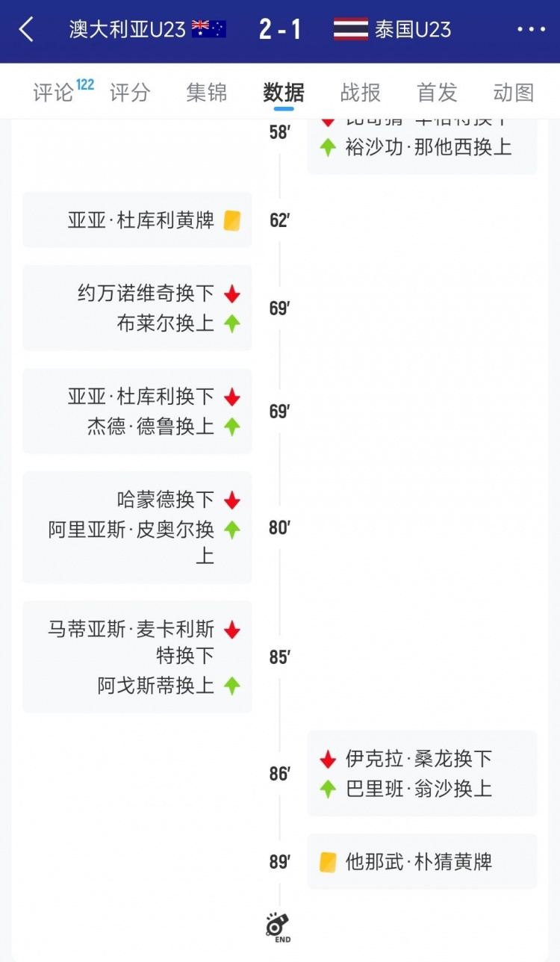Switch to the 评论 tab
Screen dimensions: 560x962
[54, 93]
